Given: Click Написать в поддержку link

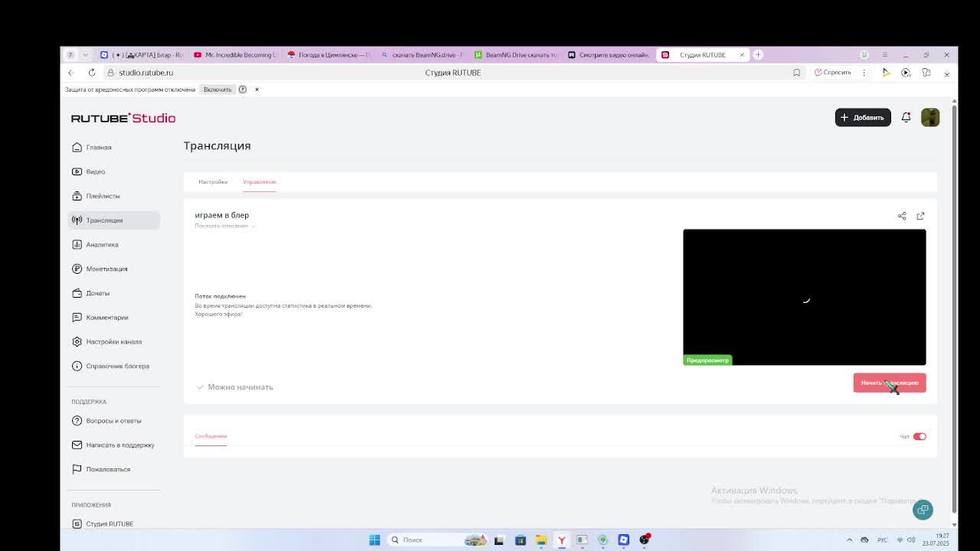Looking at the screenshot, I should pos(114,445).
